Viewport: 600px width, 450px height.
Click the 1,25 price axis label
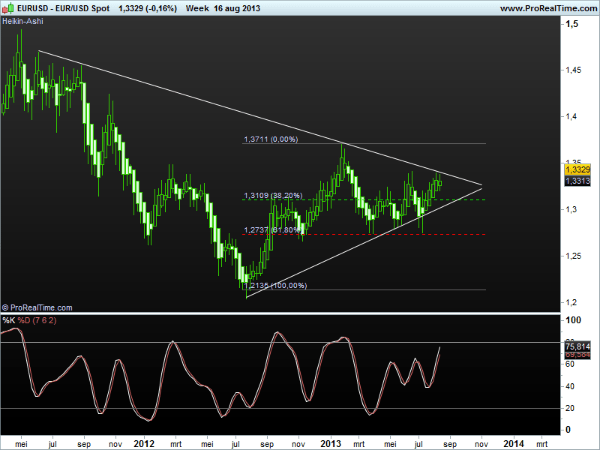[x=574, y=256]
